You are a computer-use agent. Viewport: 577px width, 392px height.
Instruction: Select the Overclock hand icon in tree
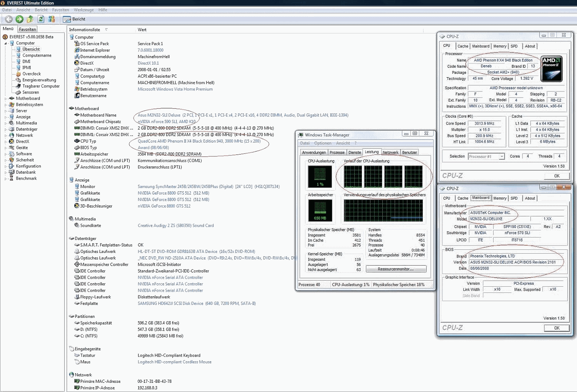click(x=18, y=74)
